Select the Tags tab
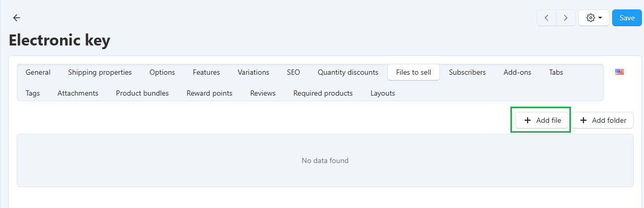 pos(33,93)
